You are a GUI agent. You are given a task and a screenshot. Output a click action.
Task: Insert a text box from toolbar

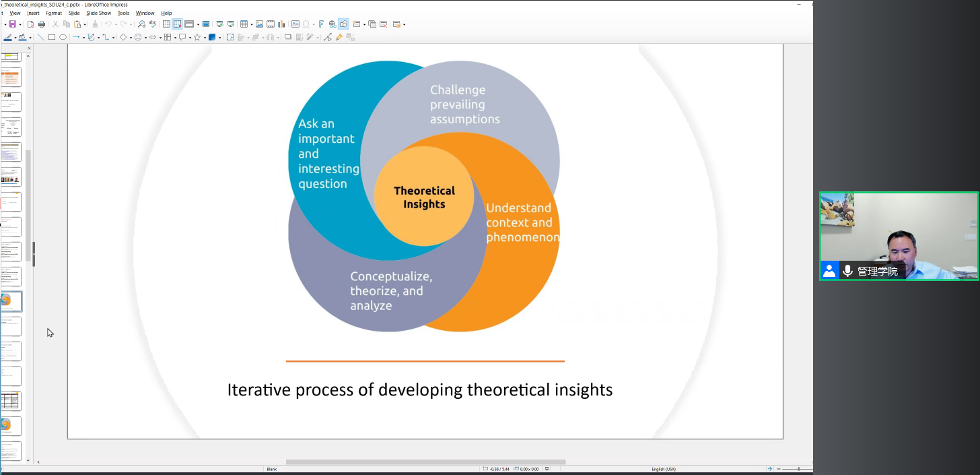[x=295, y=24]
